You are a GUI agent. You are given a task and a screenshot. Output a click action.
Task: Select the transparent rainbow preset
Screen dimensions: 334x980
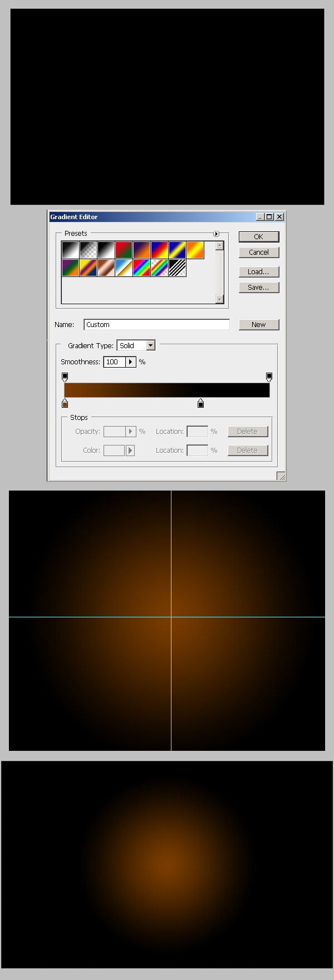(x=160, y=268)
